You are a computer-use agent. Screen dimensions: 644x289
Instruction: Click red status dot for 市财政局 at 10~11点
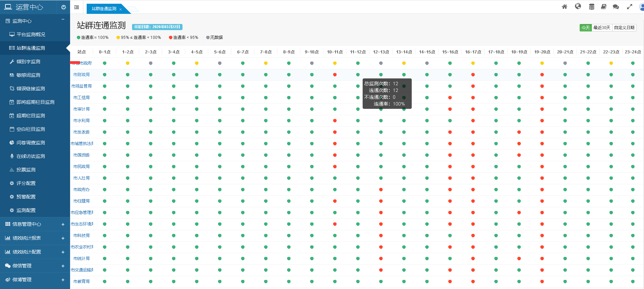(335, 75)
